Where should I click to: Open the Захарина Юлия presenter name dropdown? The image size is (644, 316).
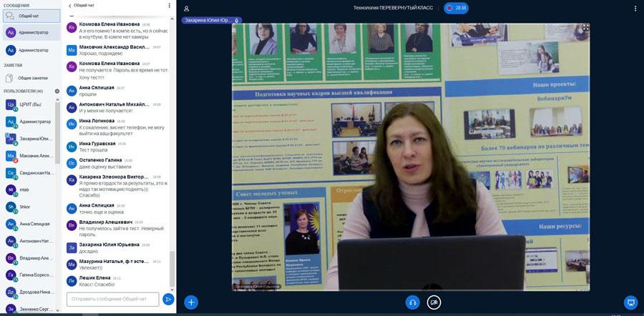click(x=212, y=20)
